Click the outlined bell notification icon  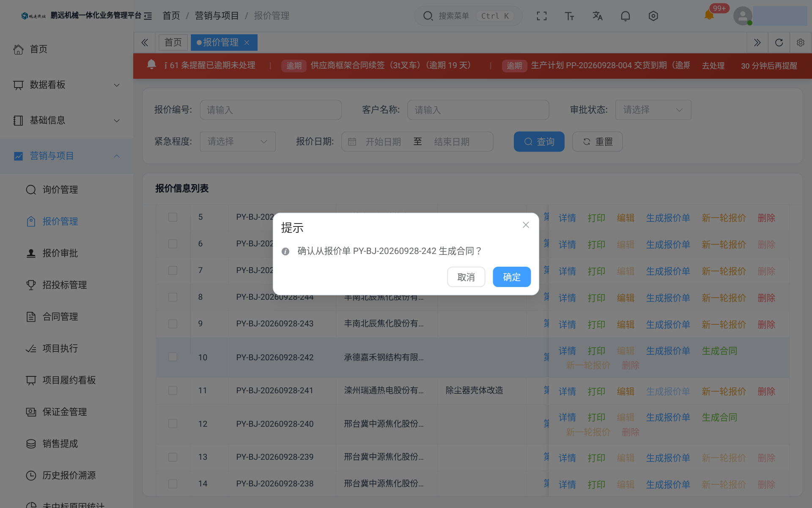coord(625,16)
